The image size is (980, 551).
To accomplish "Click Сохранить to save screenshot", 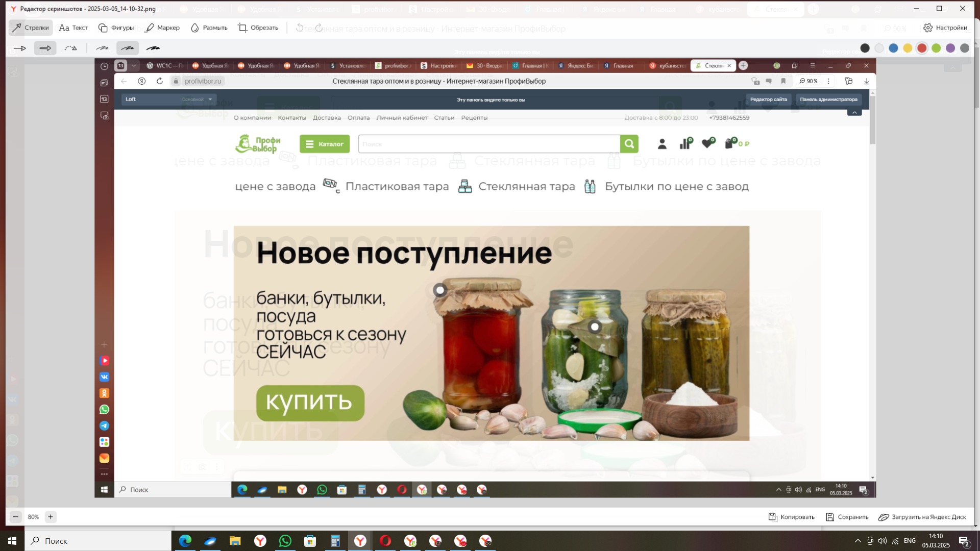I will click(847, 517).
